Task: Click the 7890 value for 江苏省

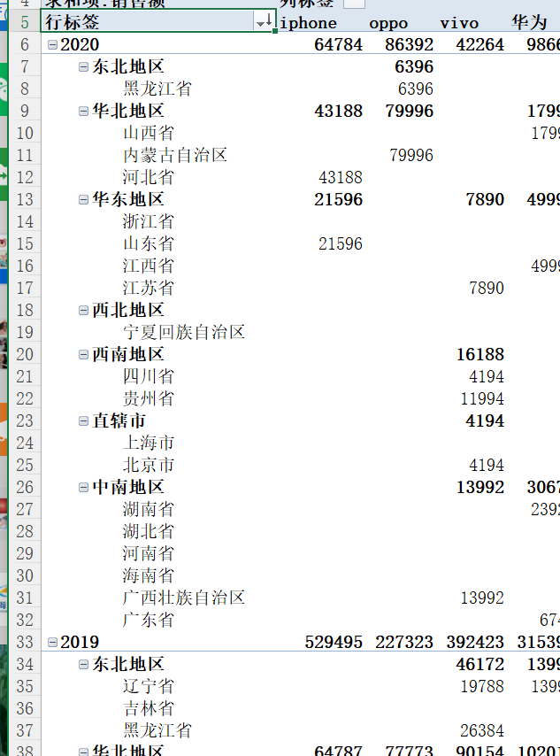Action: [487, 289]
